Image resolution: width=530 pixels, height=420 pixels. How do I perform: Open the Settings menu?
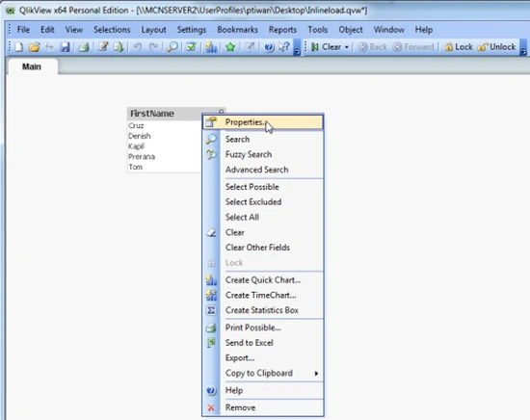coord(192,30)
